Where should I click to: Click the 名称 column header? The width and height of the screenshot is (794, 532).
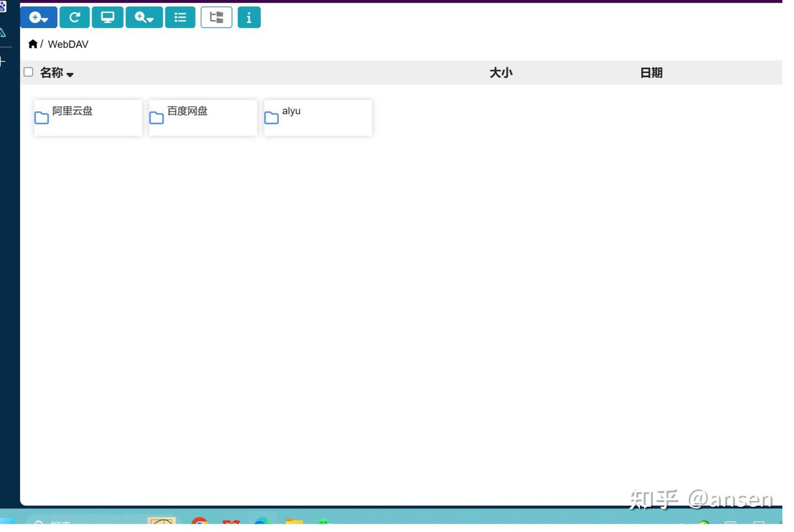click(52, 72)
